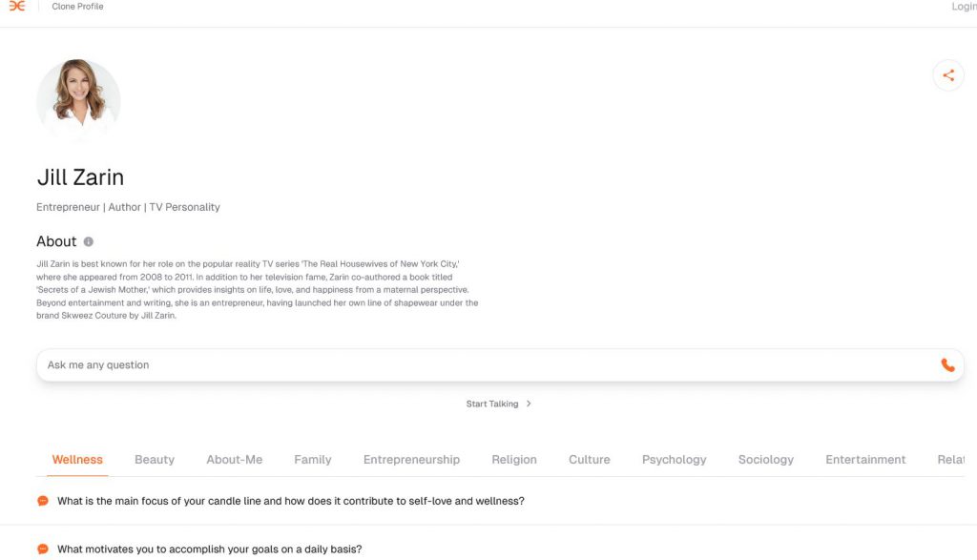Click the Login link
This screenshot has height=560, width=977.
963,7
